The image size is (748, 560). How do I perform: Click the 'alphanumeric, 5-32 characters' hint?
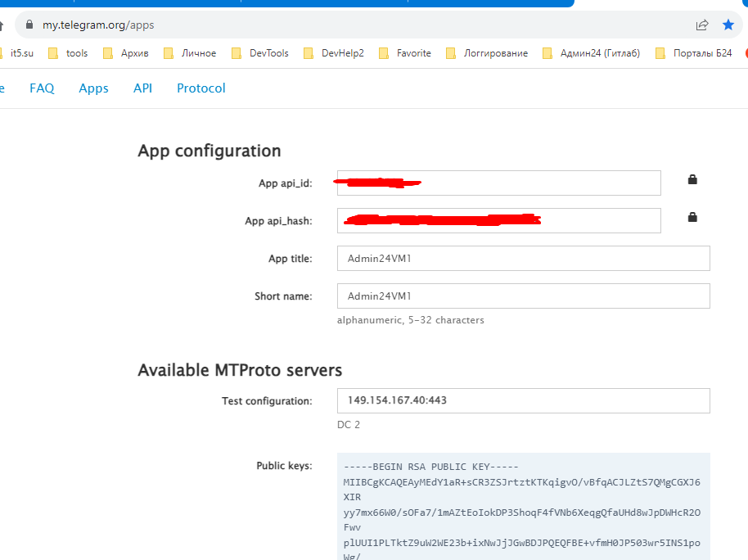[410, 320]
